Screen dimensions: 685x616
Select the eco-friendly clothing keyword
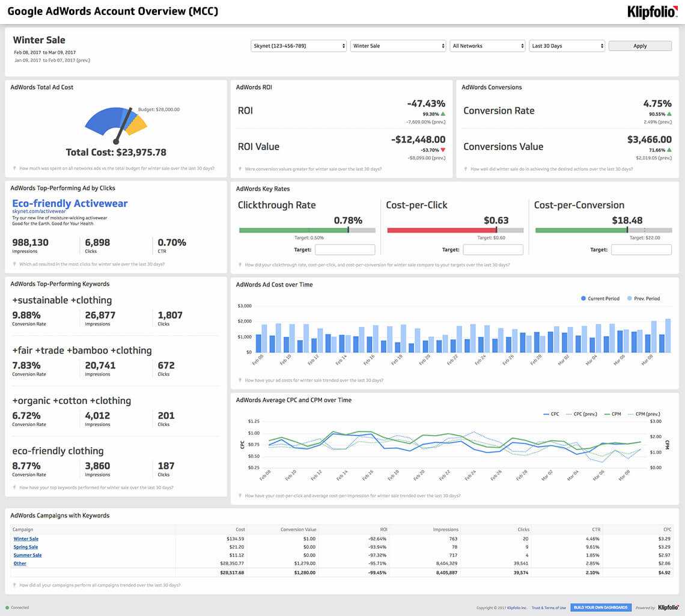(58, 451)
